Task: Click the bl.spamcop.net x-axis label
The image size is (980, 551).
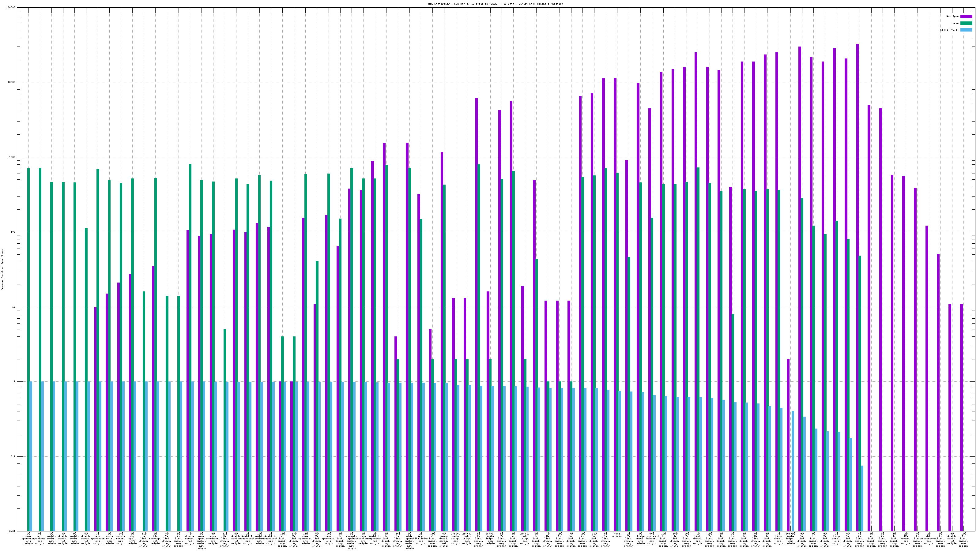Action: [155, 538]
